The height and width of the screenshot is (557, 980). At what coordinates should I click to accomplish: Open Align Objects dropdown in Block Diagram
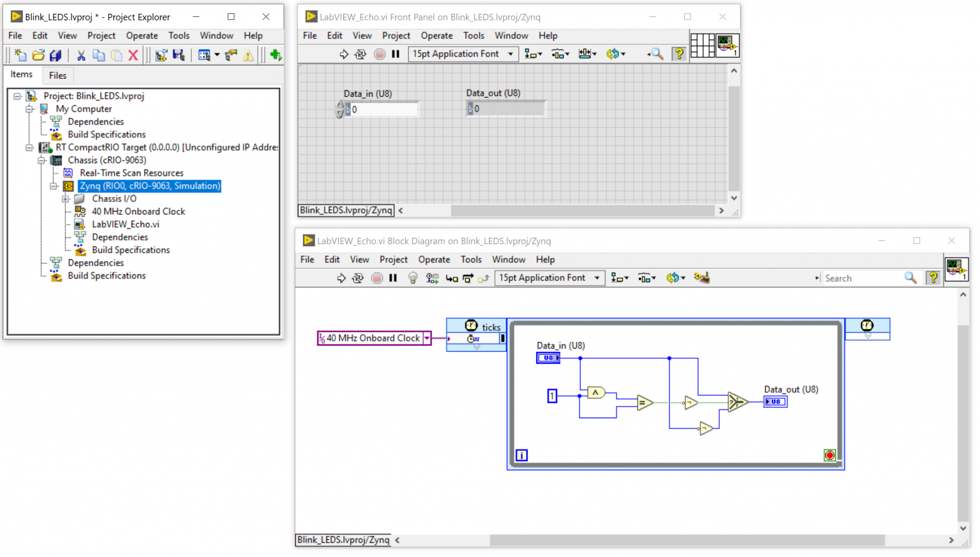click(x=620, y=278)
